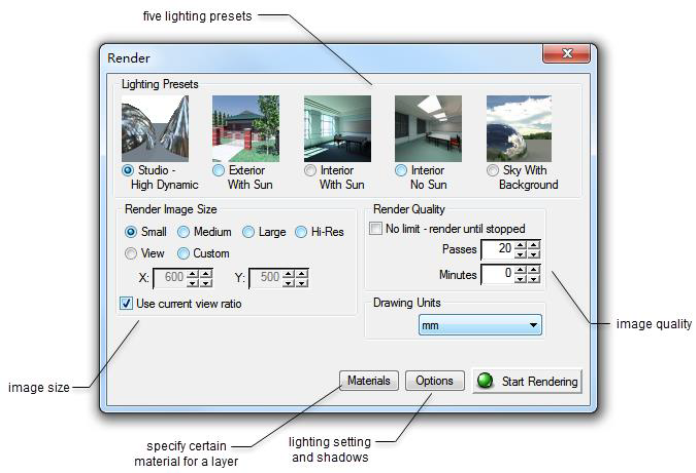696x473 pixels.
Task: Select the Studio - High Dynamic radio button
Action: [x=128, y=170]
